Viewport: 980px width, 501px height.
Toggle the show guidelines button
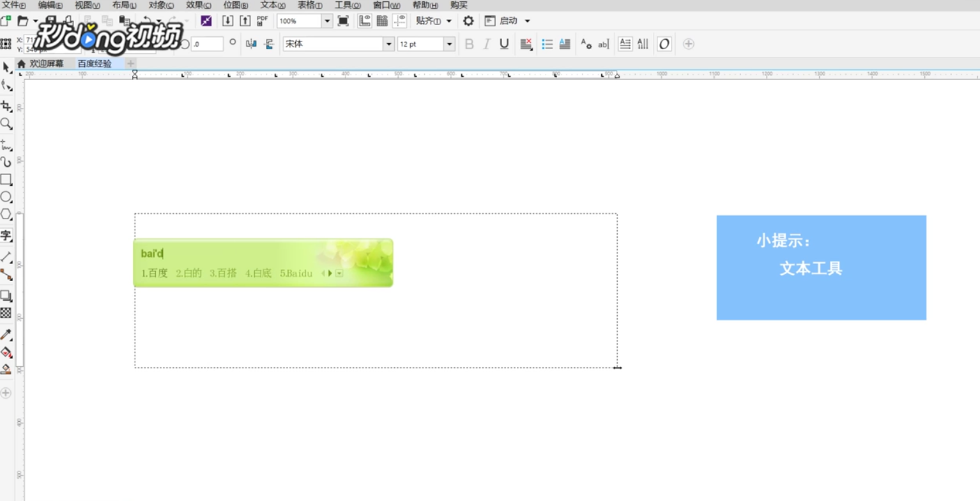[399, 20]
